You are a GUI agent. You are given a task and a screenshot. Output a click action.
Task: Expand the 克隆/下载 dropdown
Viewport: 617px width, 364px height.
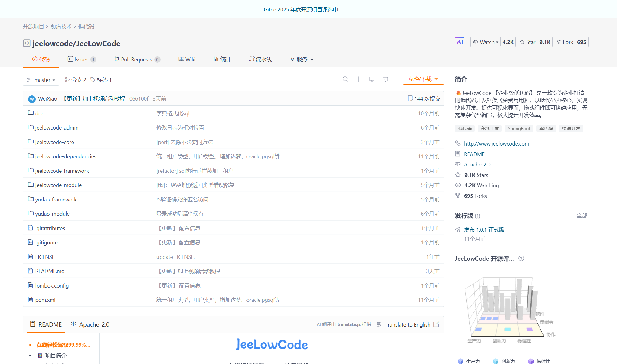click(423, 79)
